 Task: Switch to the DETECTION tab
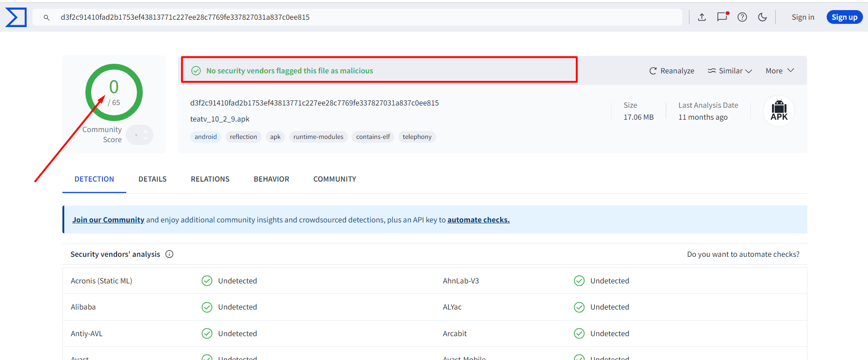(94, 179)
